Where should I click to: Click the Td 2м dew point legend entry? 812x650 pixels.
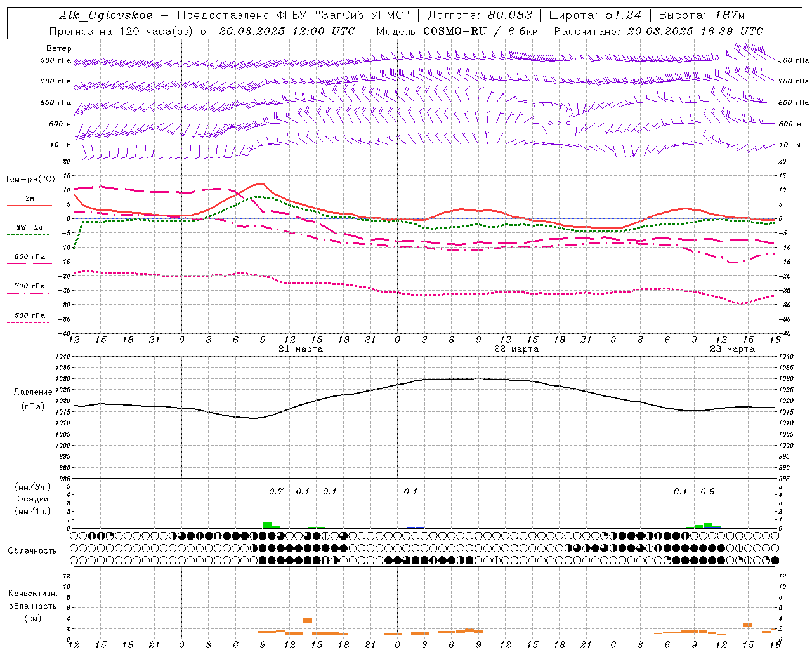(30, 227)
